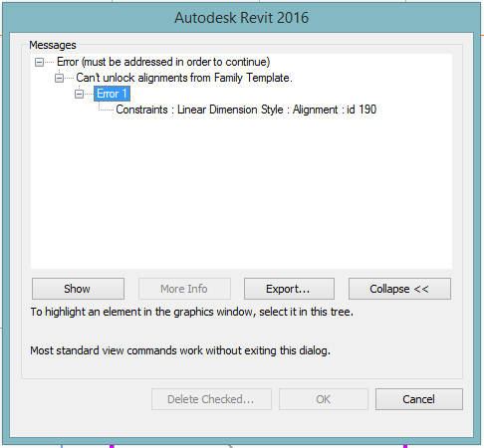Collapse the "Can't unlock alignments" node
This screenshot has height=448, width=484.
click(59, 78)
